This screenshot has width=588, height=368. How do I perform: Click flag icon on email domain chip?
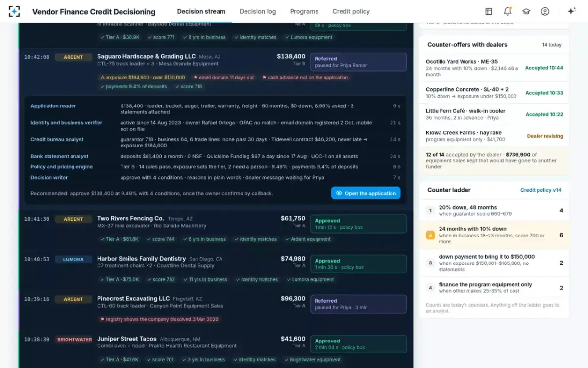coord(195,78)
